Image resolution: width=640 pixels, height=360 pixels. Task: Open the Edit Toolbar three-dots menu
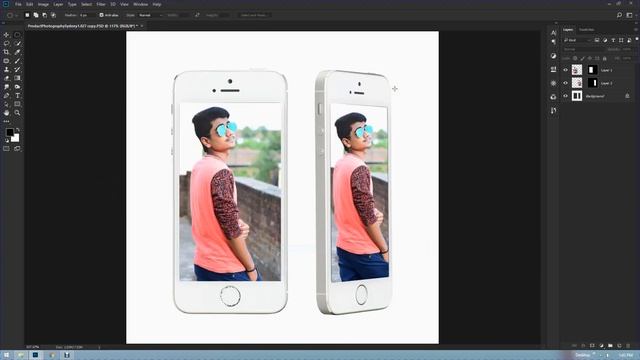7,121
